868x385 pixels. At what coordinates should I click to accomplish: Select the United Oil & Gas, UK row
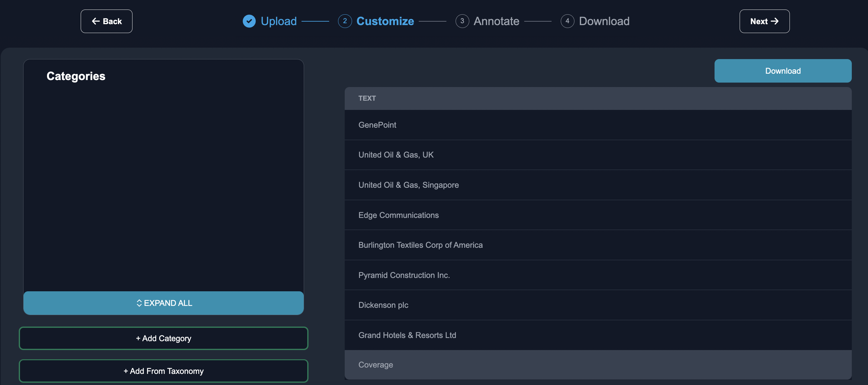point(598,155)
